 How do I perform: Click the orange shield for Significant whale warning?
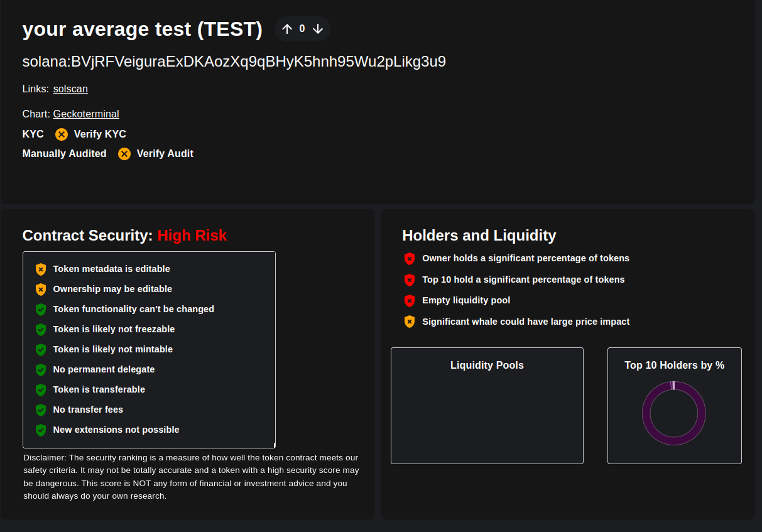click(410, 322)
